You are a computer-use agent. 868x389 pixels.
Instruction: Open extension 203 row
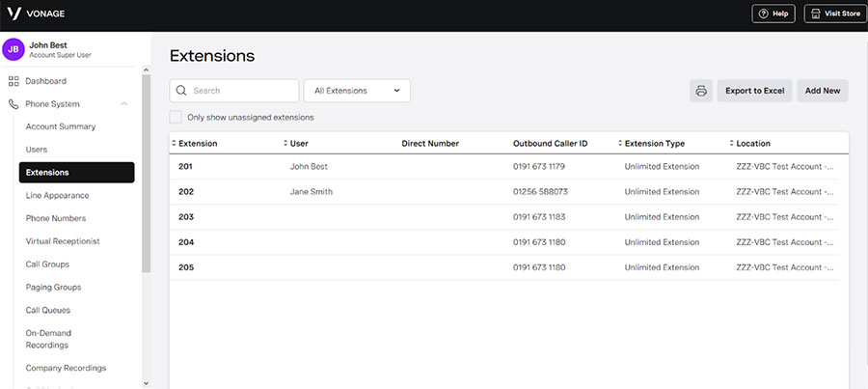(x=503, y=217)
